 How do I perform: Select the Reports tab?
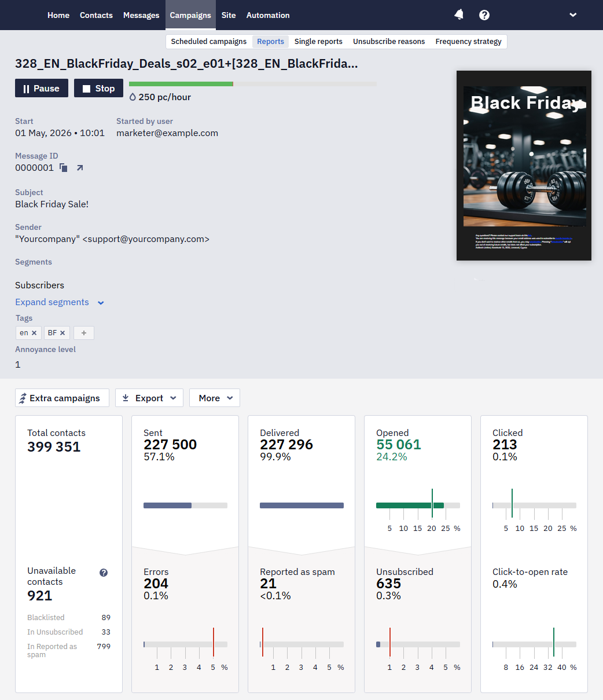[x=271, y=42]
